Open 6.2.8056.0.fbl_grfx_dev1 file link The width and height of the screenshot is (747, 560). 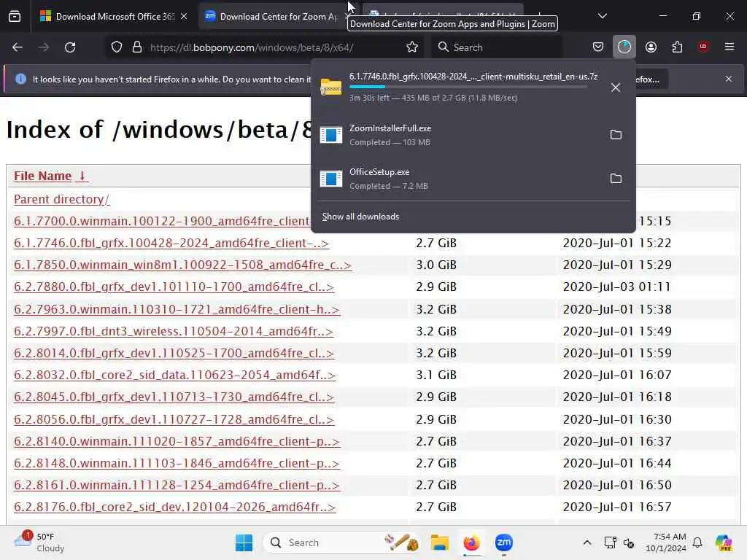coord(174,419)
